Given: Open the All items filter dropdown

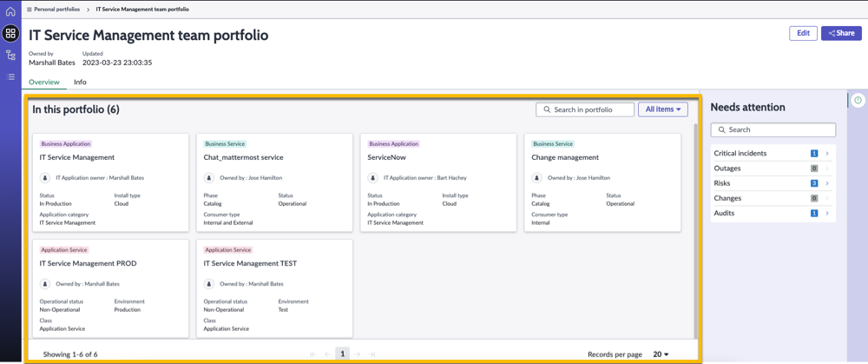Looking at the screenshot, I should point(662,109).
